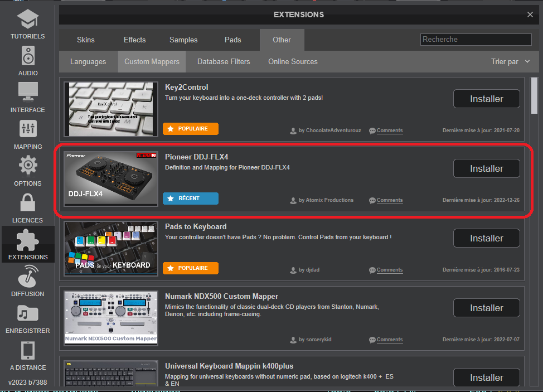Screen dimensions: 543x392
Task: Open Comments link for Numark NDX500
Action: point(390,340)
